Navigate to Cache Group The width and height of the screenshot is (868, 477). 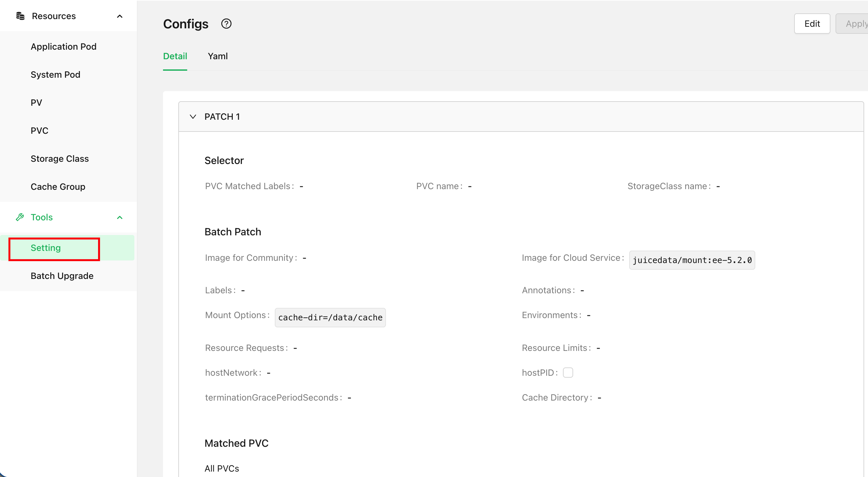[x=58, y=186]
